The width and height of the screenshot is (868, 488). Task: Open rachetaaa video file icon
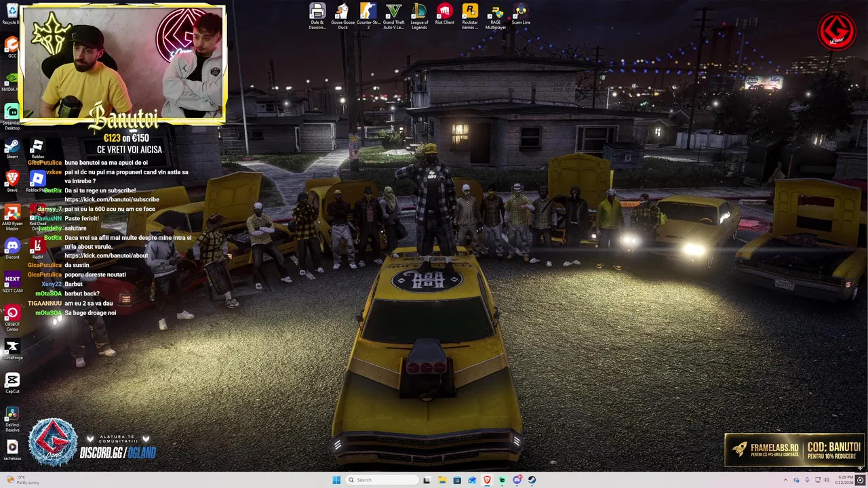click(12, 449)
